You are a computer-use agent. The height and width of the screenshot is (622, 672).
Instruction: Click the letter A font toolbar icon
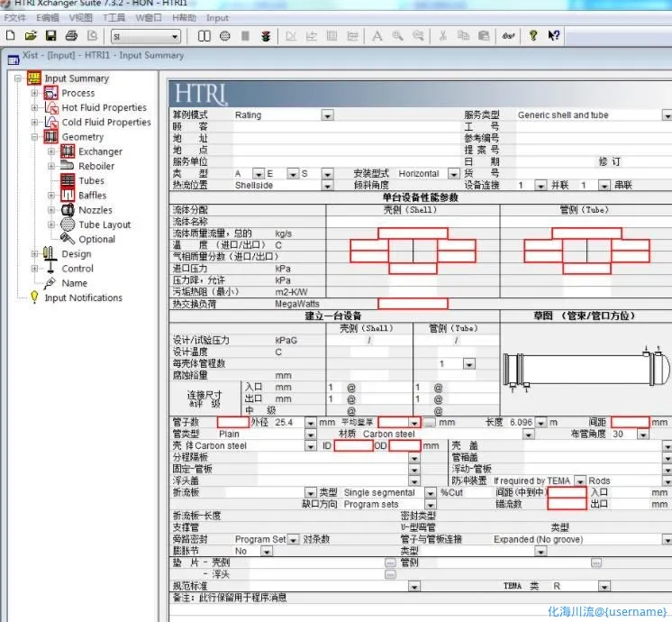(377, 36)
